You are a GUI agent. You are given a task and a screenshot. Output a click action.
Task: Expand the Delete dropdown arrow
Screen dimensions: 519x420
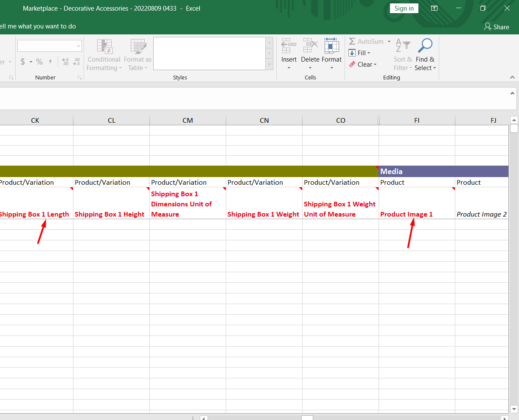click(x=310, y=68)
